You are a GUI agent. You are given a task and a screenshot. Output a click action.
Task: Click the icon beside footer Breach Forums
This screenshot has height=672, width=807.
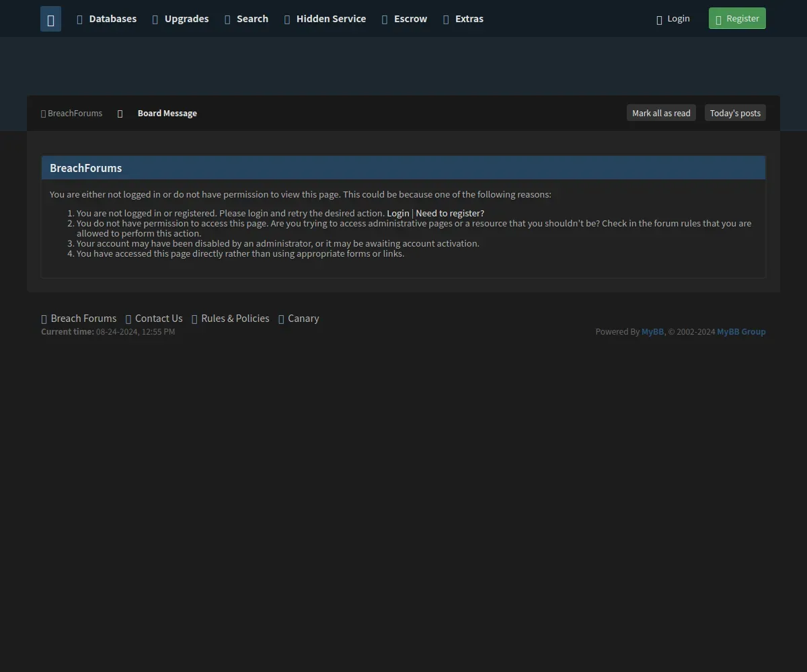[44, 319]
